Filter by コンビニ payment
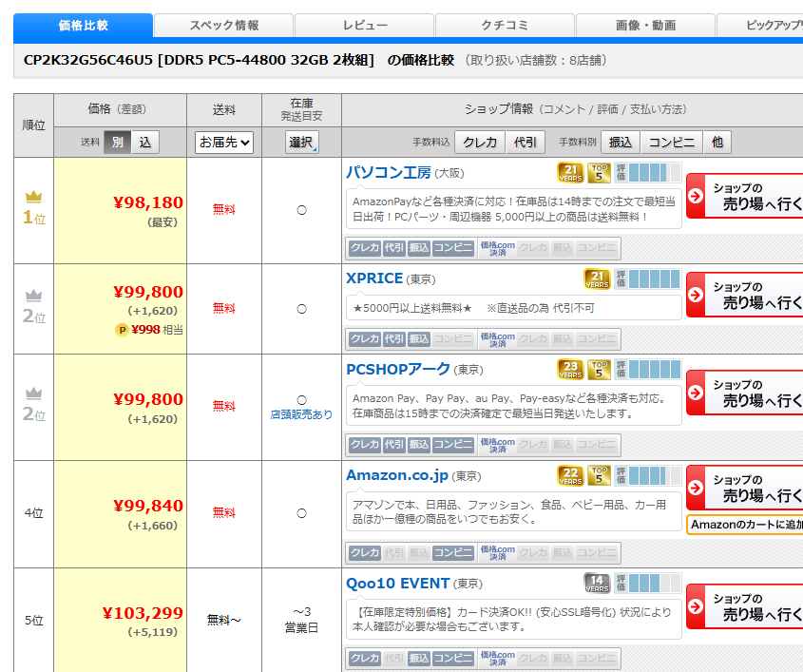The height and width of the screenshot is (672, 803). 672,143
